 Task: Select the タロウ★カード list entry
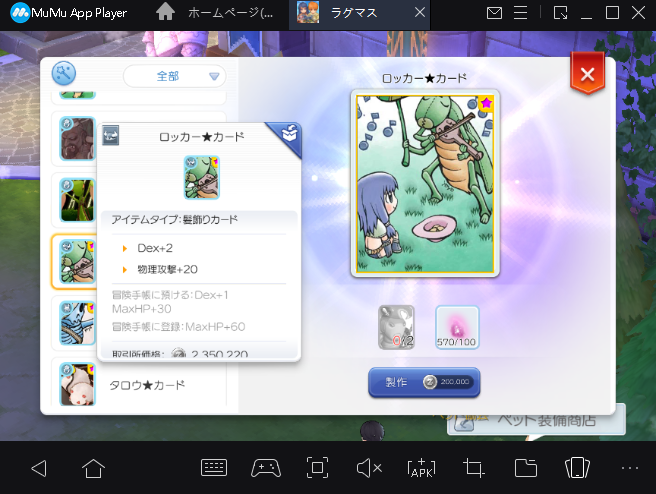click(138, 384)
